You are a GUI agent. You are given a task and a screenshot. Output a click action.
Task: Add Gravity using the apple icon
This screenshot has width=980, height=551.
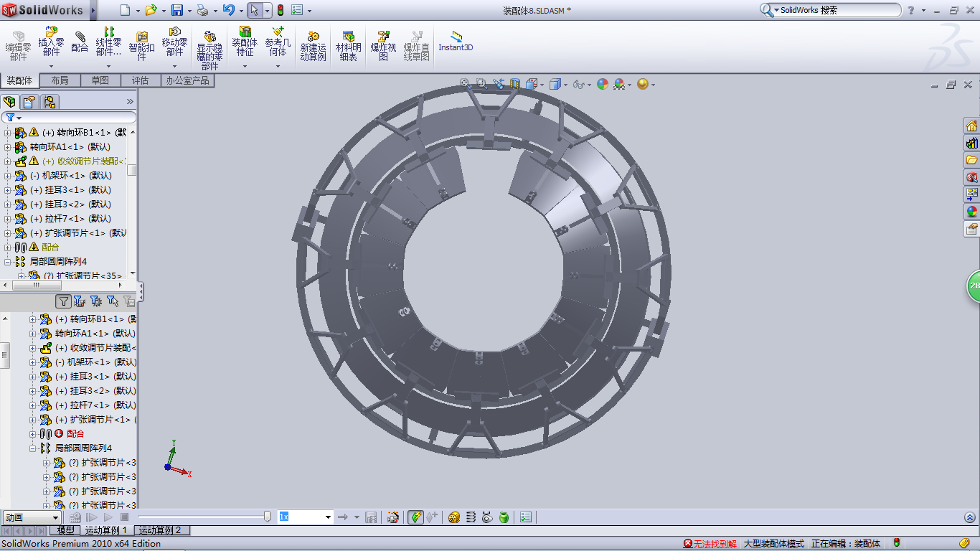pos(504,517)
